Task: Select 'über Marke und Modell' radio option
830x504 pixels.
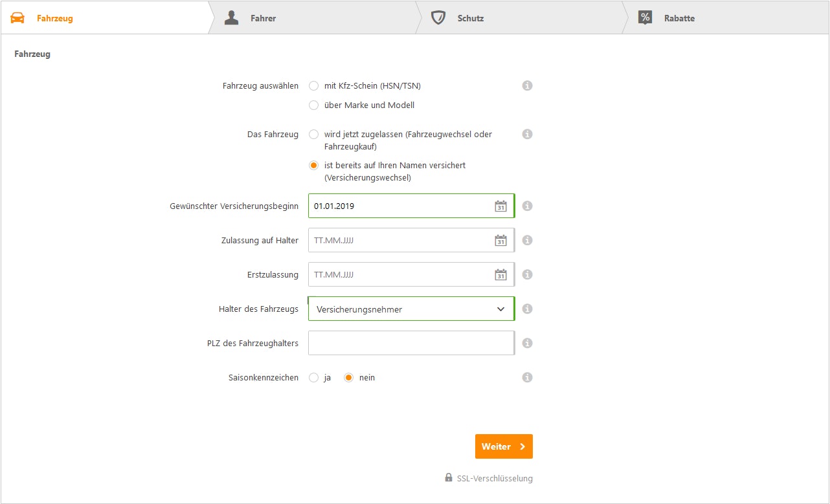Action: (x=314, y=105)
